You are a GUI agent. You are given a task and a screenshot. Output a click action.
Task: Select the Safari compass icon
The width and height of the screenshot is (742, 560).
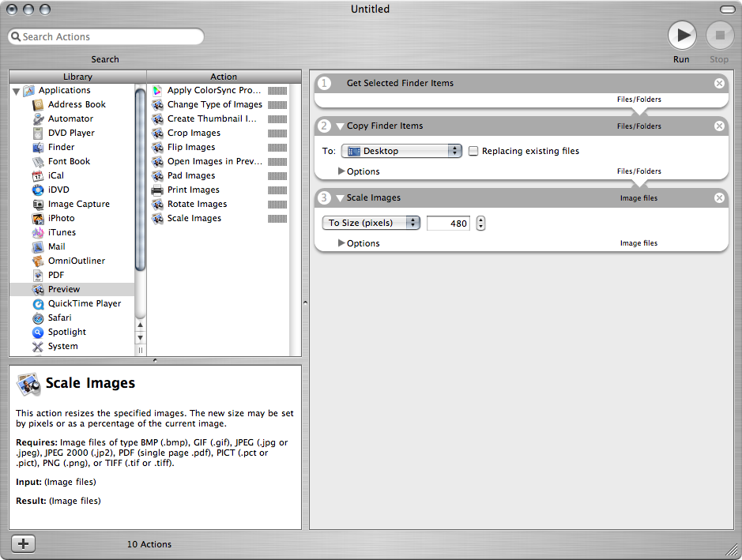point(38,318)
